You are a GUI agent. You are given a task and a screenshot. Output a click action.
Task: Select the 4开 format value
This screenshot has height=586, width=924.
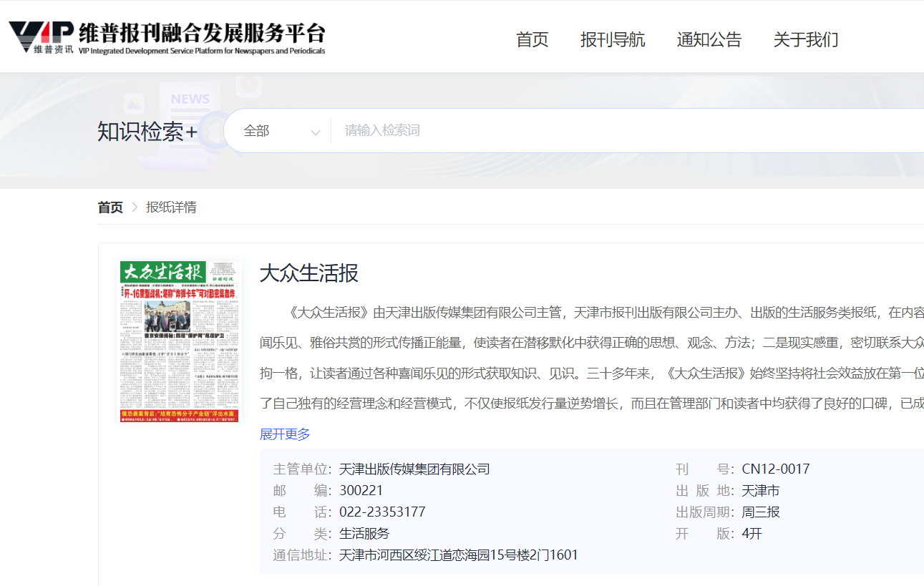[752, 534]
